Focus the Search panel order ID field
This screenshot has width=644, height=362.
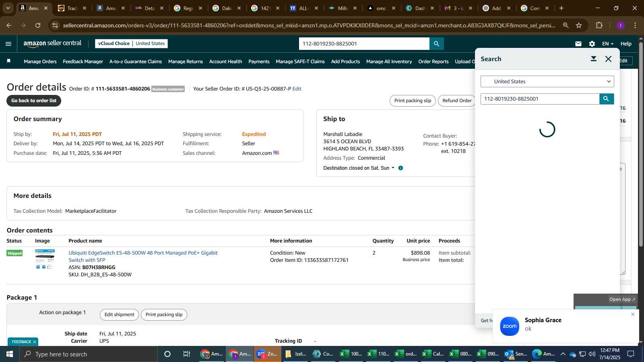pyautogui.click(x=540, y=99)
